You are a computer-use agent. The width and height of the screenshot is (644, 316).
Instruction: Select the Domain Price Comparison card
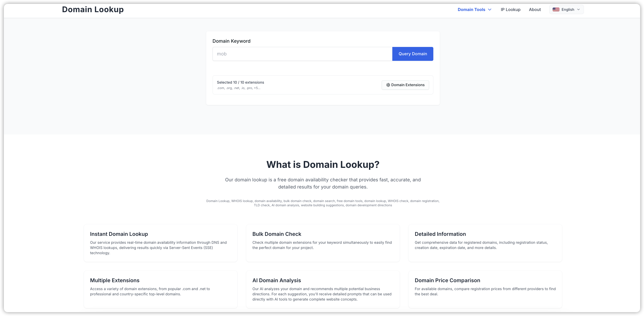(x=485, y=289)
